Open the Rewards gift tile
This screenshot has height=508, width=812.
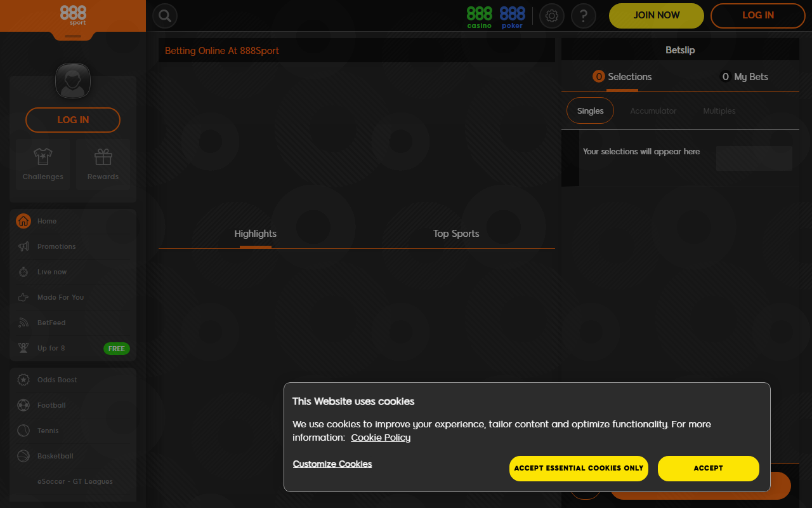click(x=103, y=164)
